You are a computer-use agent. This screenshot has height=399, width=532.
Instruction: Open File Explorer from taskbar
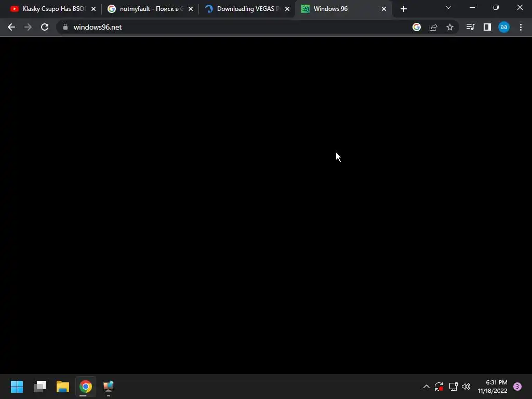pos(63,387)
